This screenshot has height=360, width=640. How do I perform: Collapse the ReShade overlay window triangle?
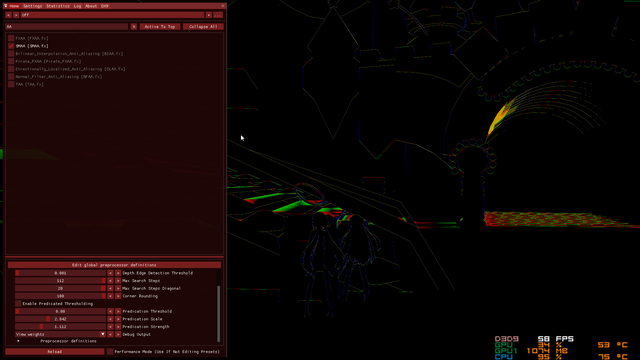click(6, 6)
